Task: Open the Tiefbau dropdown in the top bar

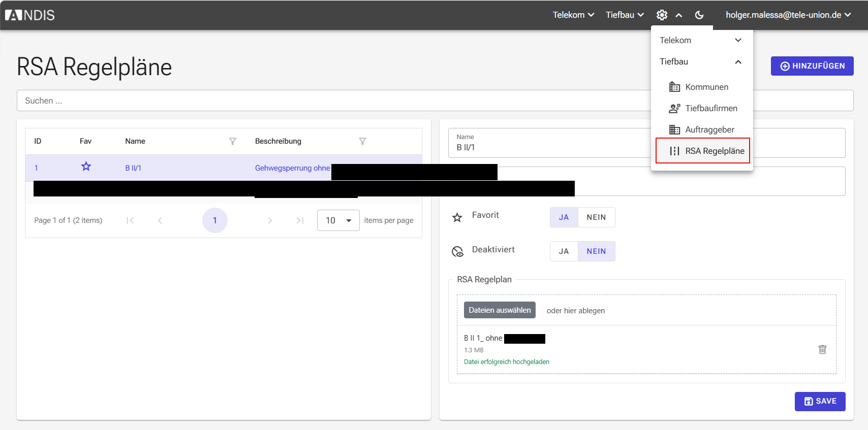Action: (625, 15)
